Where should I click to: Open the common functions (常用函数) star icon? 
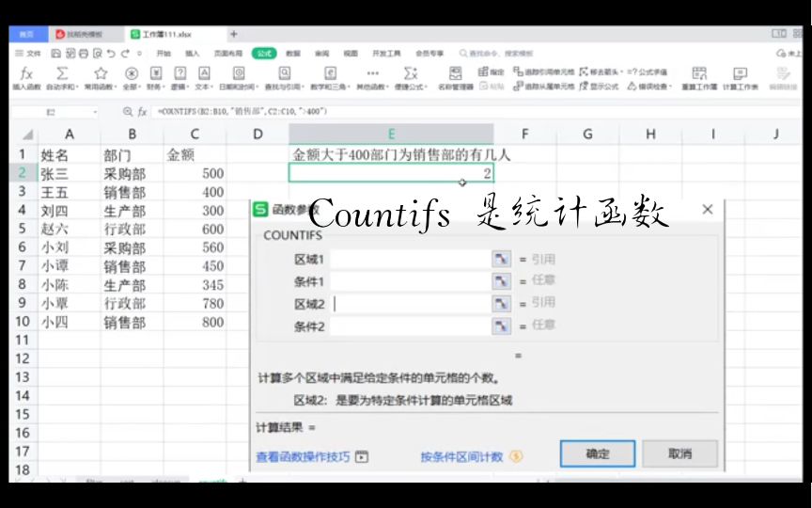click(x=101, y=73)
